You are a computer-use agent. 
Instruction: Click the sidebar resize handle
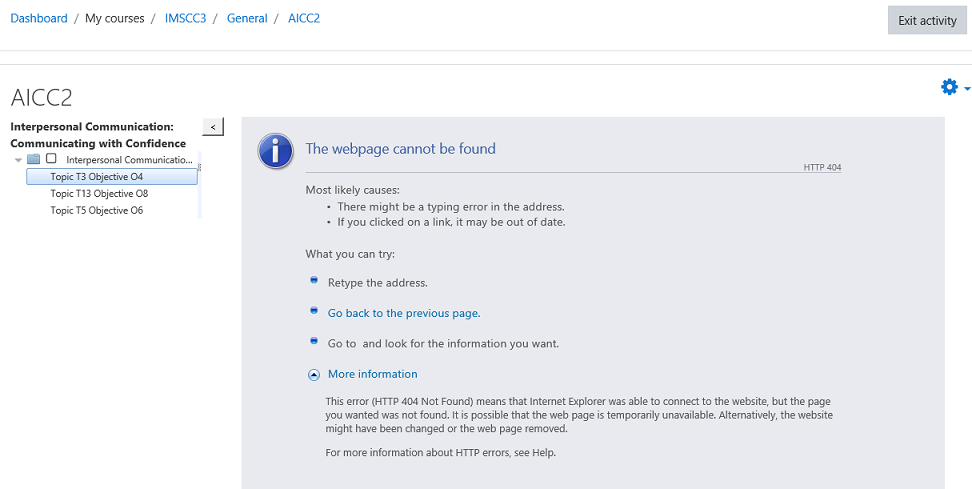[200, 167]
